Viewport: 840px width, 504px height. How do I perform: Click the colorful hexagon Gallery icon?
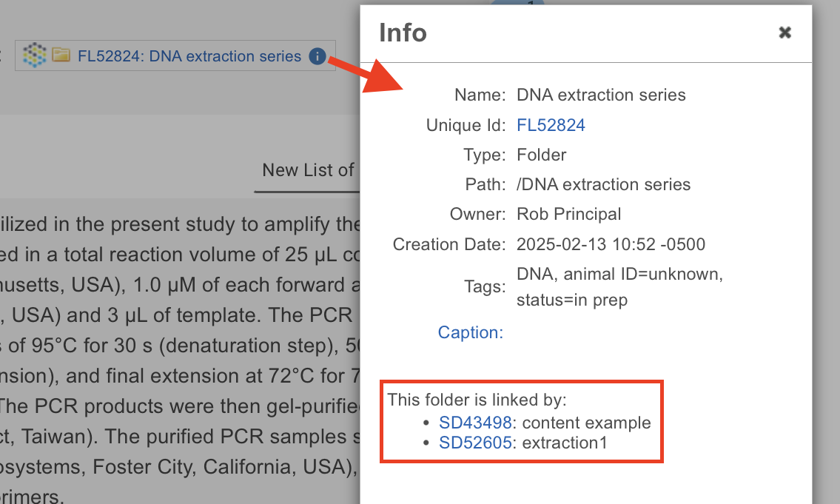click(x=34, y=56)
